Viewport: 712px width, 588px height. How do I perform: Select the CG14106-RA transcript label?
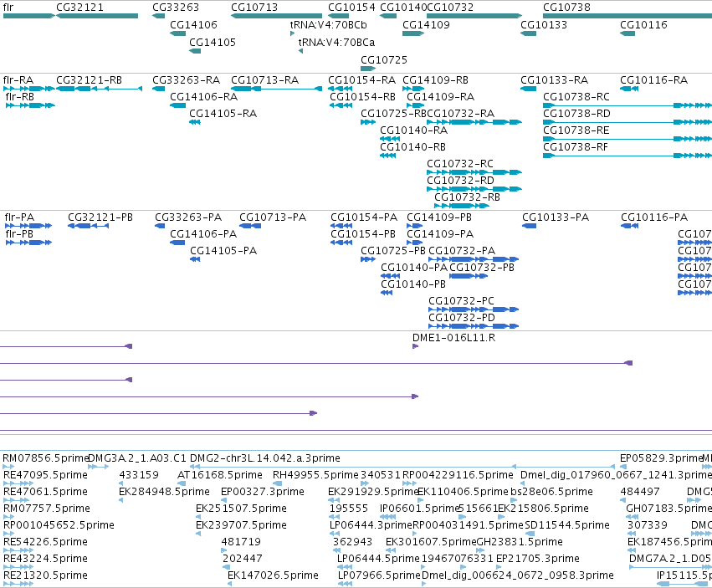pos(204,97)
